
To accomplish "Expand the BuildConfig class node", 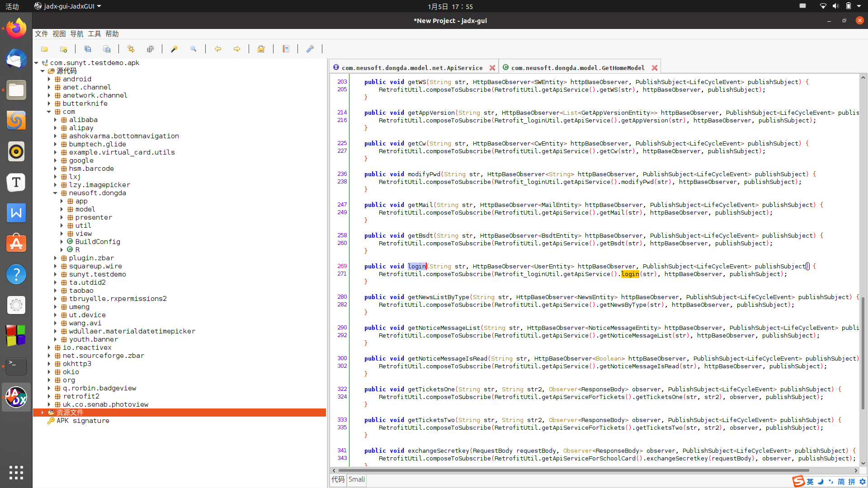I will (x=62, y=242).
